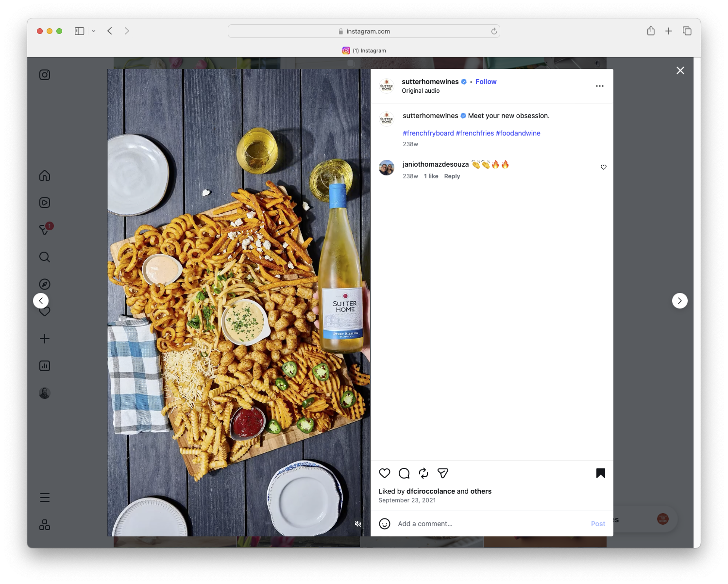Close the post overlay
This screenshot has height=584, width=728.
[680, 70]
